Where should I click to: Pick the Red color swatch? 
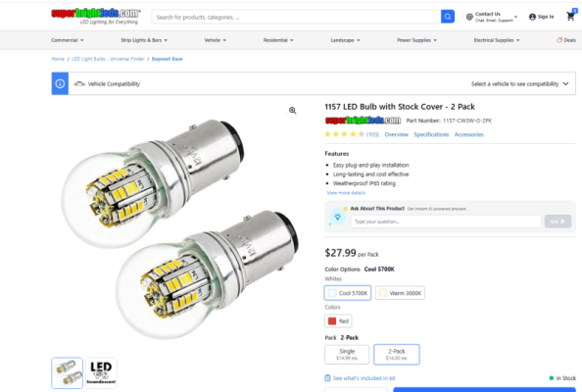(338, 321)
